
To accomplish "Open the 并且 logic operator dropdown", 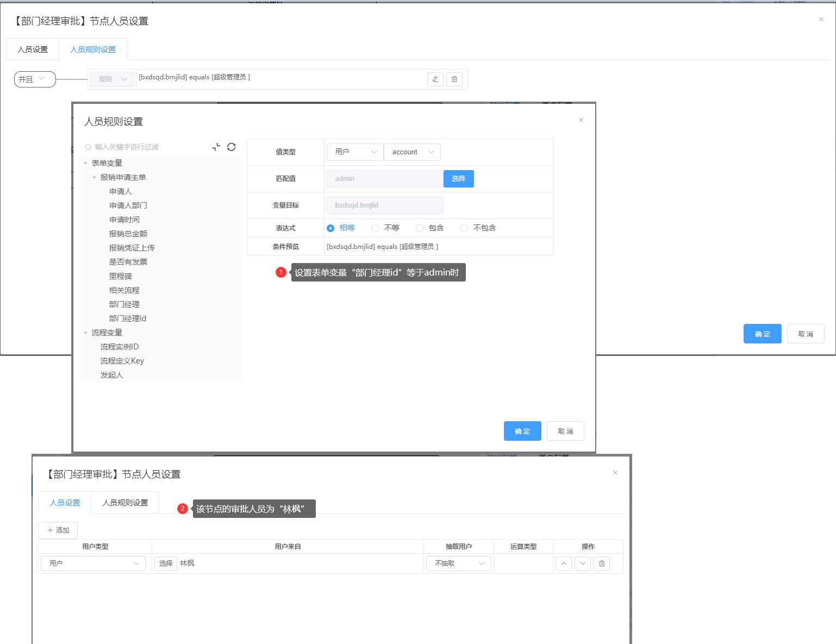I will click(35, 79).
